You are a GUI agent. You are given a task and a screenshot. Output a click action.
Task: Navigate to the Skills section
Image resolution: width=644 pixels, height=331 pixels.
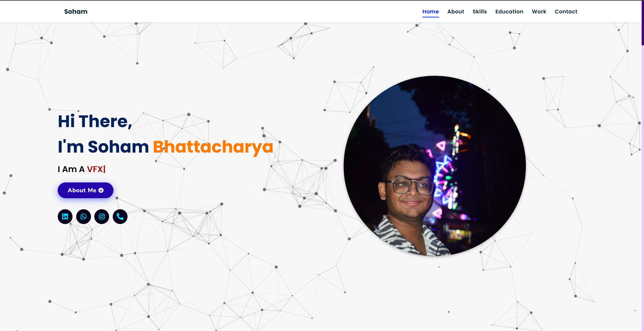point(480,12)
